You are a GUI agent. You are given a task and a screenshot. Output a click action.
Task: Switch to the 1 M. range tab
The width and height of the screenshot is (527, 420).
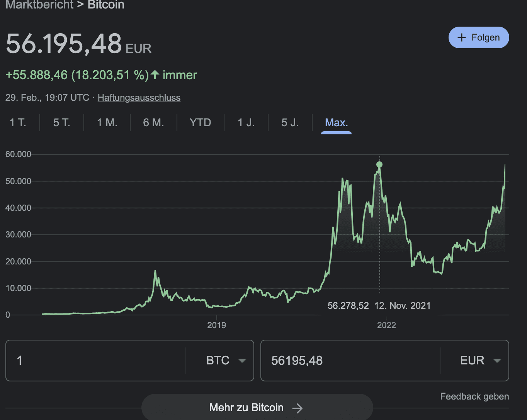[x=107, y=123]
